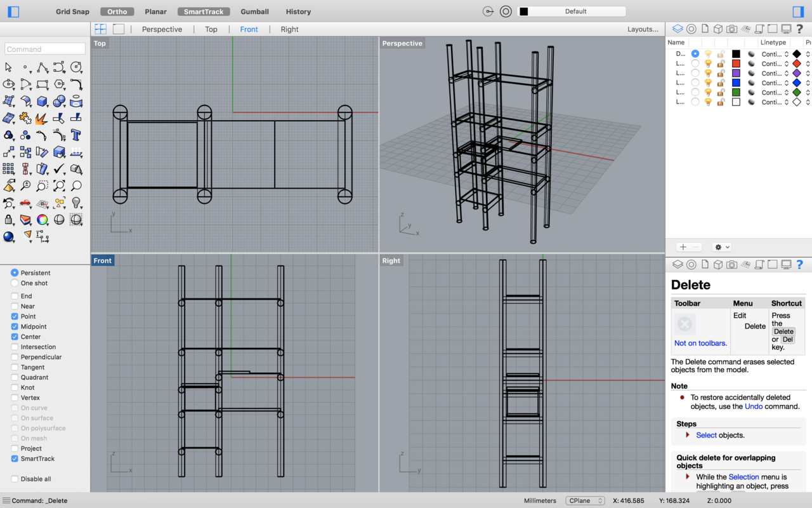
Task: Select the One shot radio button
Action: tap(15, 283)
